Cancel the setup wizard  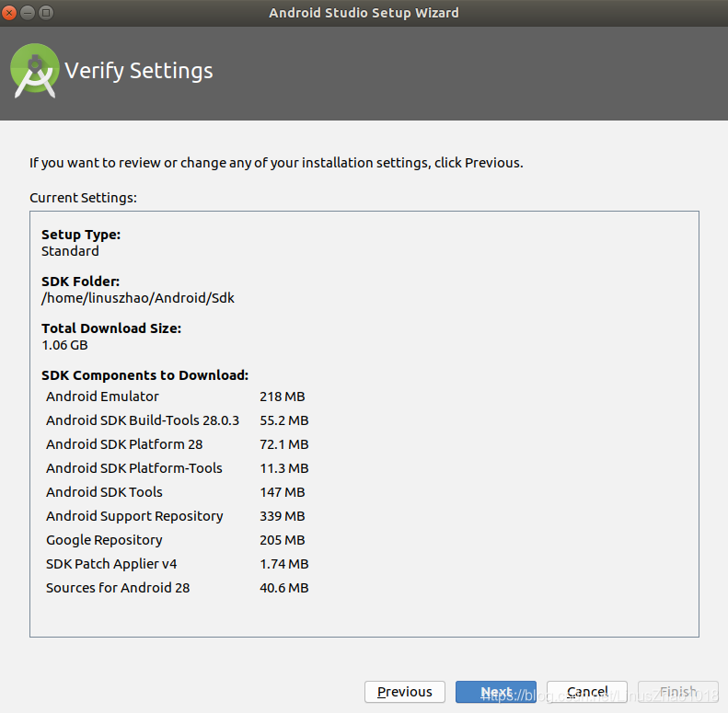point(587,692)
